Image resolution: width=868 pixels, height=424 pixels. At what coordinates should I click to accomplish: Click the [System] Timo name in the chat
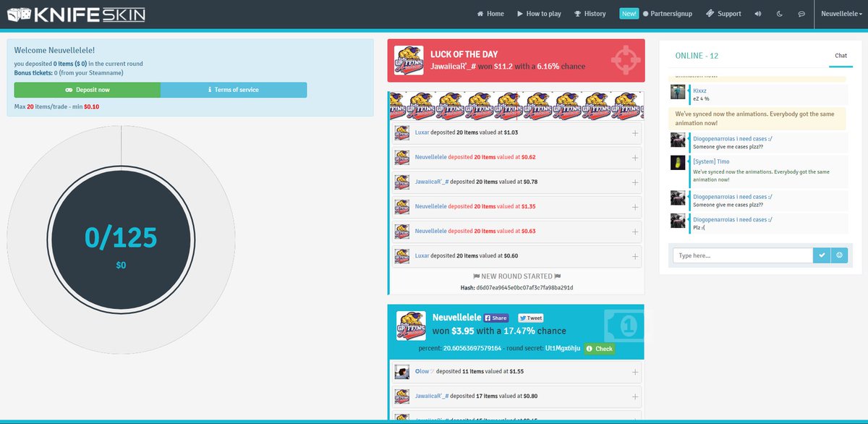(x=711, y=161)
